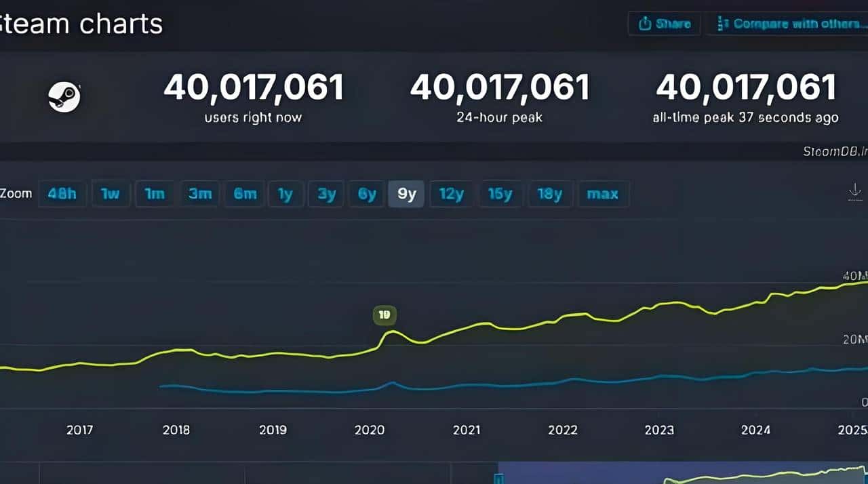The image size is (868, 484).
Task: Select the max zoom preset
Action: coord(603,193)
